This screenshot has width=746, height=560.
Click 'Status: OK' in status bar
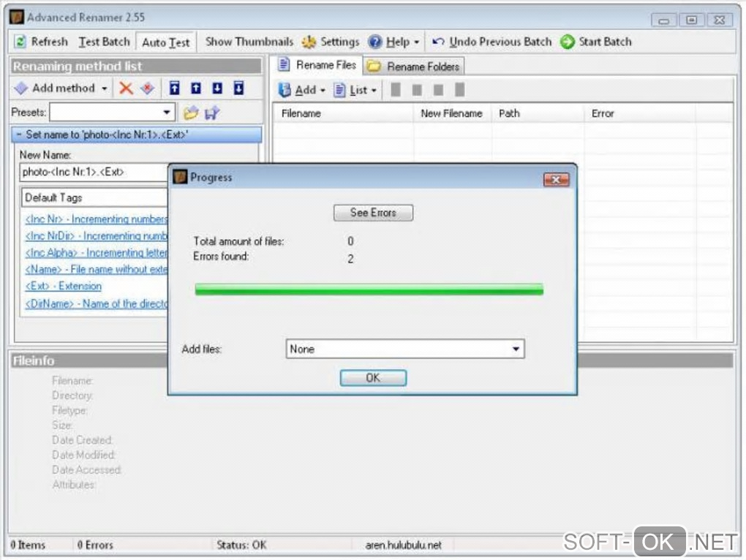(241, 545)
